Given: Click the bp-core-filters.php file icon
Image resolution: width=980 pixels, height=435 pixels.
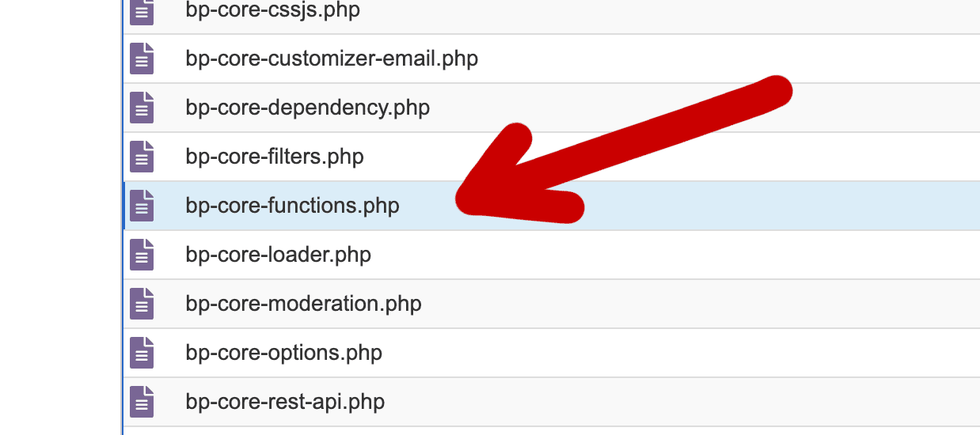Looking at the screenshot, I should (x=142, y=157).
